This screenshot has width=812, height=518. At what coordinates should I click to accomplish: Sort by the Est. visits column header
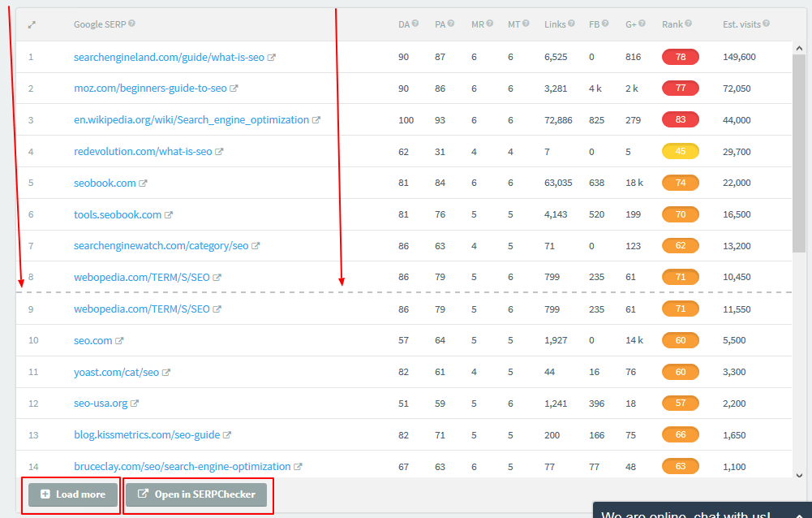741,24
